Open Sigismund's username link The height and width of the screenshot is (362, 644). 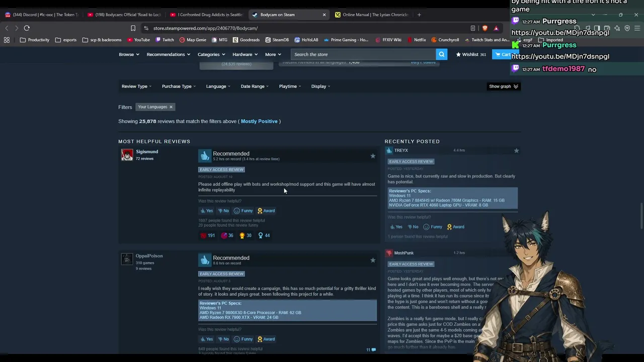[x=147, y=152]
